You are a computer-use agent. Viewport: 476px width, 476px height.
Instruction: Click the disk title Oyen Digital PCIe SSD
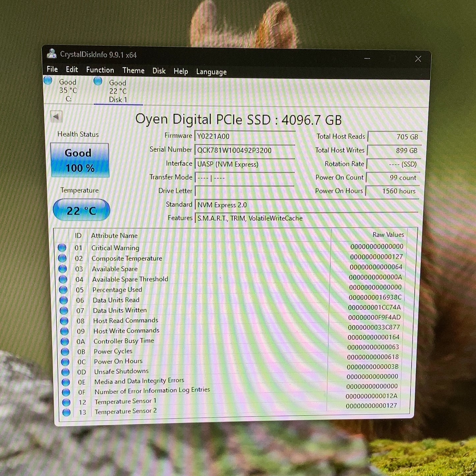coord(238,120)
